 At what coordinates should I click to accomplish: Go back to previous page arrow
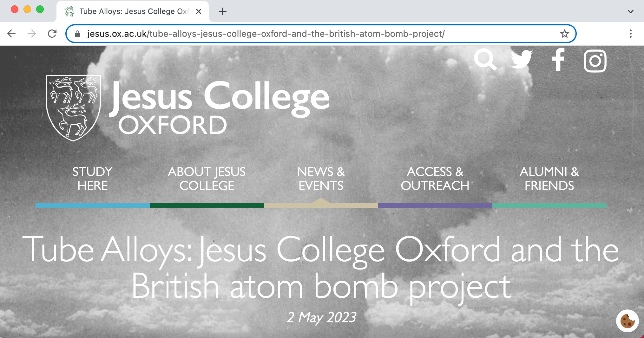click(11, 34)
